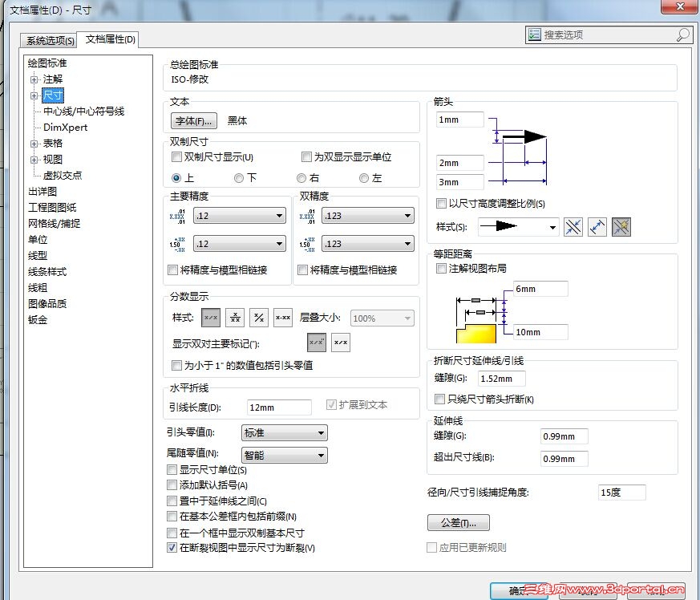Choose the diagonal fraction display style

click(258, 318)
